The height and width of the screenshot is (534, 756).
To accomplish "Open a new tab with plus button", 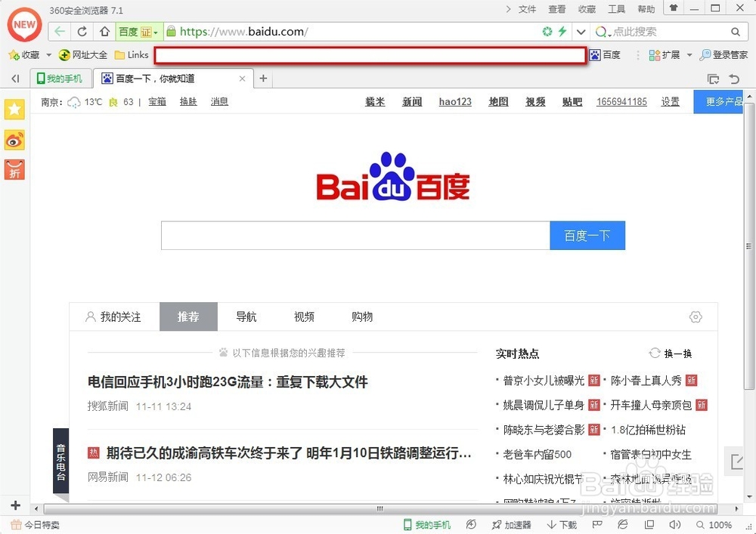I will 263,78.
